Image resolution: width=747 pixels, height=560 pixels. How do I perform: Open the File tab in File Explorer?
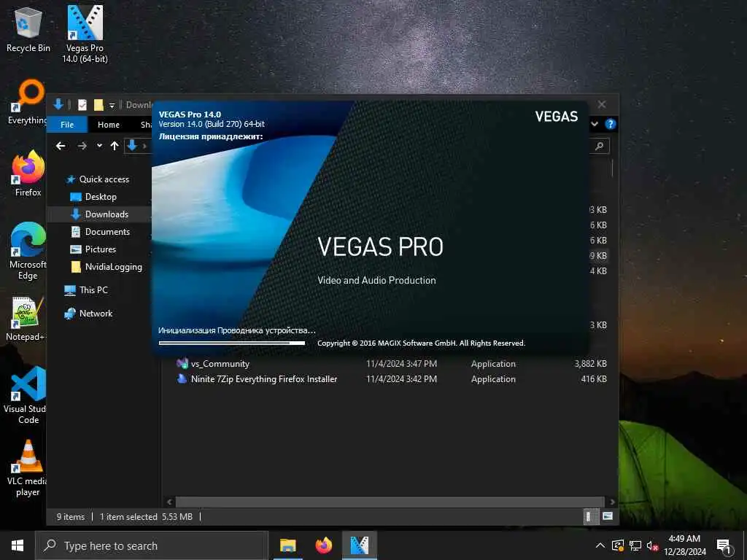click(x=67, y=125)
